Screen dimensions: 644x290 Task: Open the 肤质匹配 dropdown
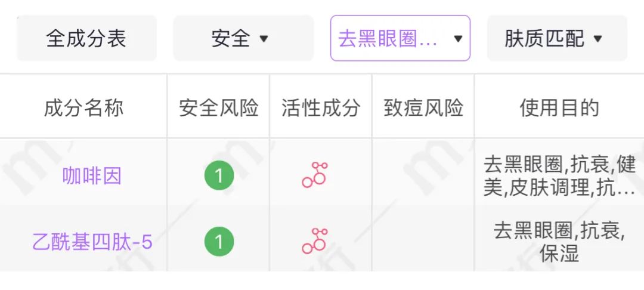557,38
